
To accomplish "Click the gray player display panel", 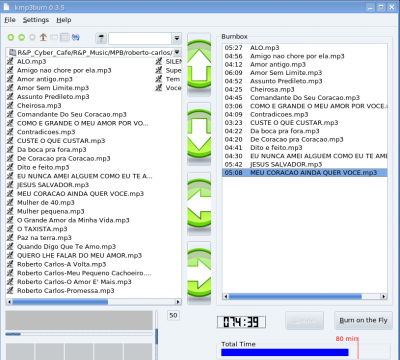I will tap(79, 320).
